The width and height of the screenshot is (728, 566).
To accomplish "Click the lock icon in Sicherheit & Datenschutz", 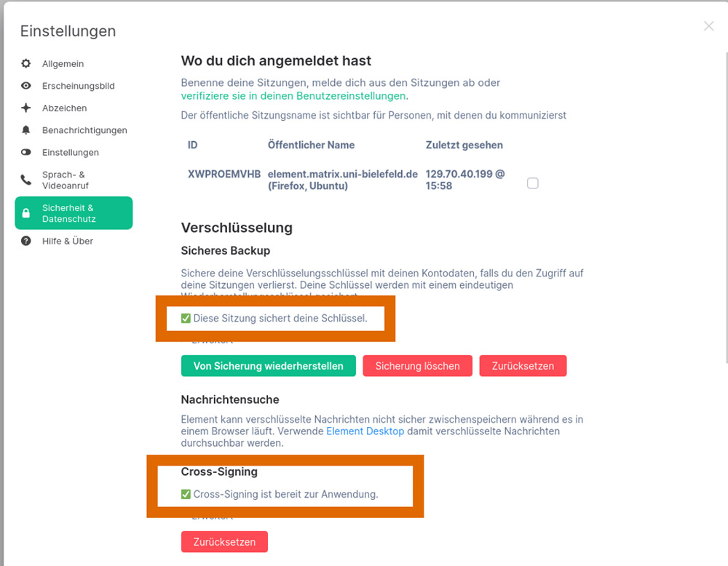I will tap(26, 213).
